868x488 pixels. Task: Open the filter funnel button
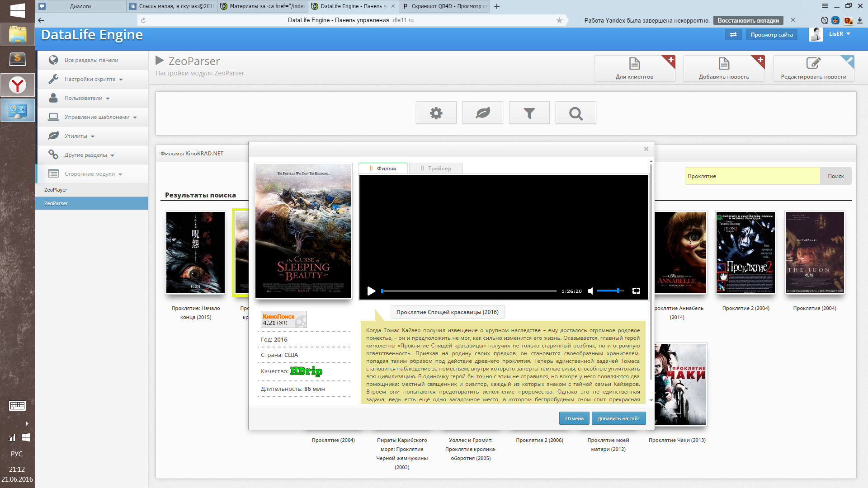pyautogui.click(x=529, y=113)
